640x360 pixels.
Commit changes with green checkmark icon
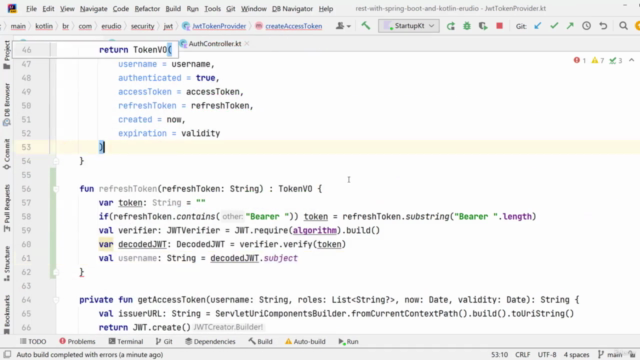554,26
